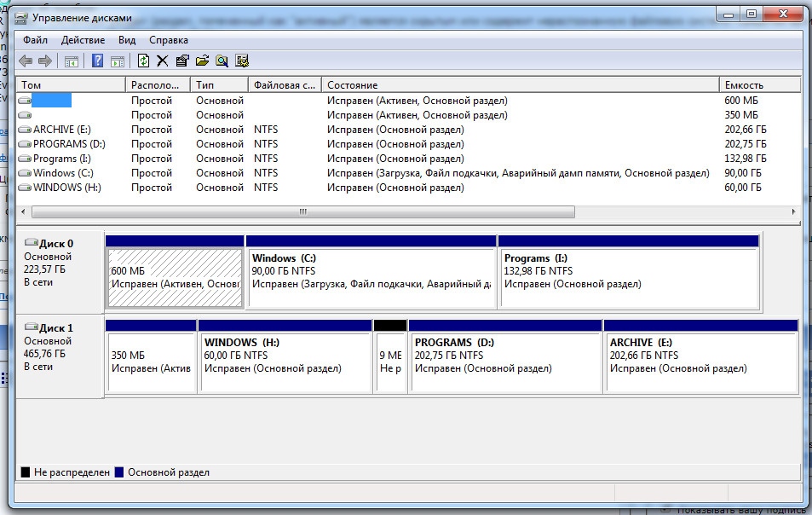
Task: Open the Справка menu
Action: pos(169,40)
